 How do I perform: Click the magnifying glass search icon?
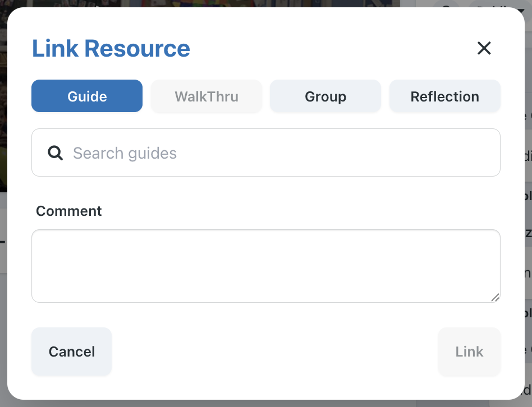click(x=56, y=153)
